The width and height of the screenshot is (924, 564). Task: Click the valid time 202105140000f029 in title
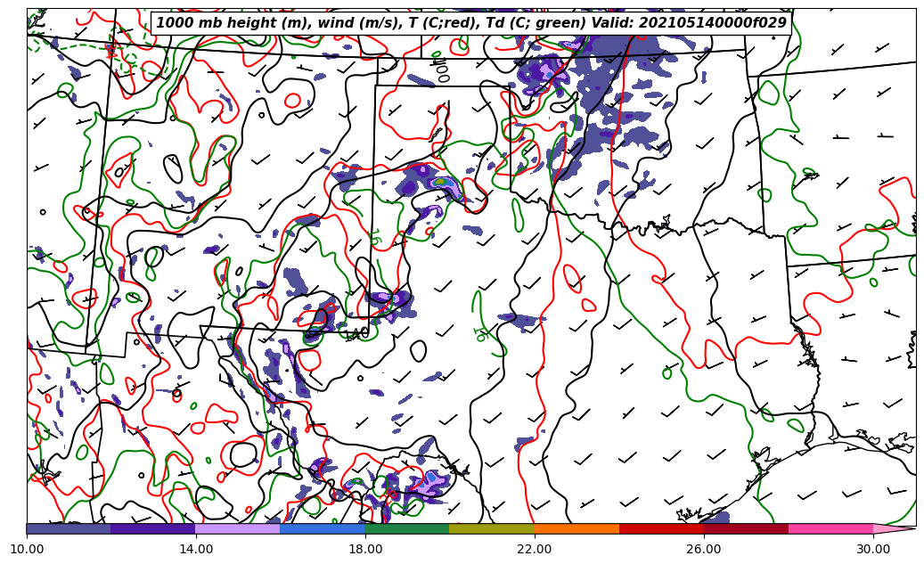[x=713, y=23]
